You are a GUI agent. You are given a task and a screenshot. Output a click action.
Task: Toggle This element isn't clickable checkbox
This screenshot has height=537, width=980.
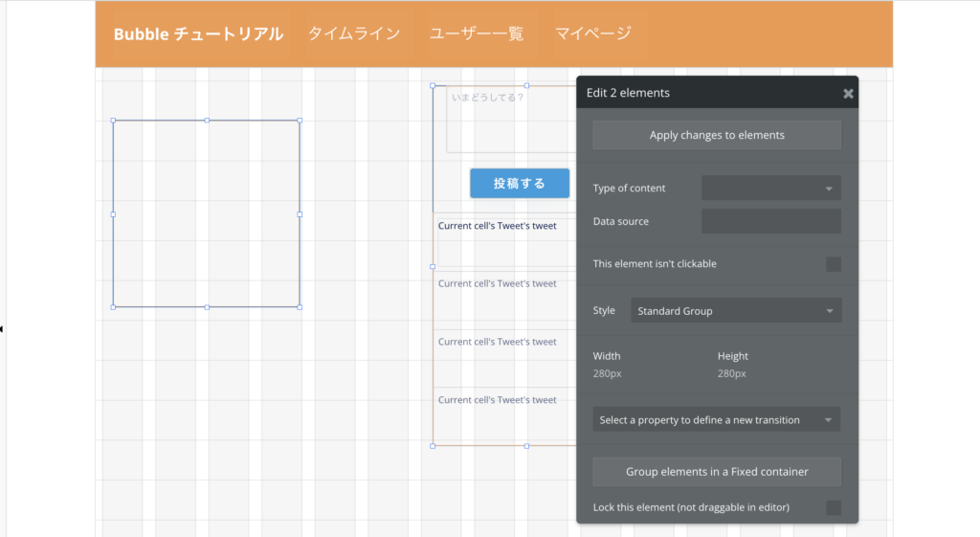pyautogui.click(x=834, y=264)
